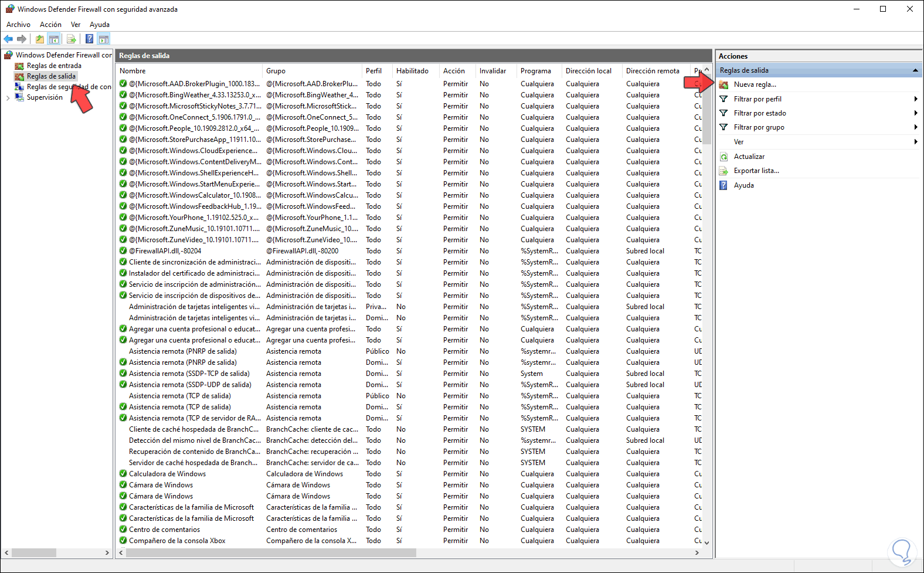Open the Ver menu in the menu bar
This screenshot has height=573, width=924.
pos(76,25)
